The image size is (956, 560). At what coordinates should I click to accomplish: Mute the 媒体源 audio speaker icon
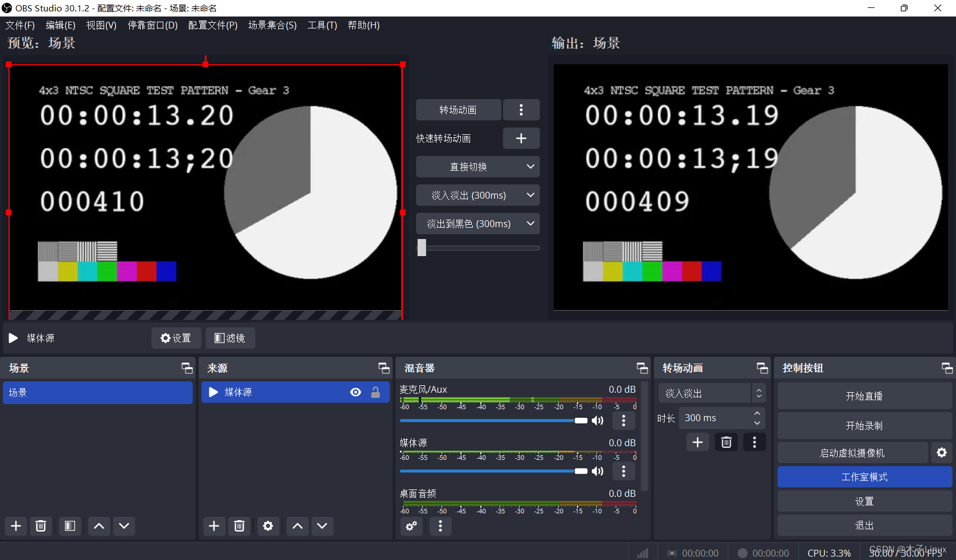(597, 471)
